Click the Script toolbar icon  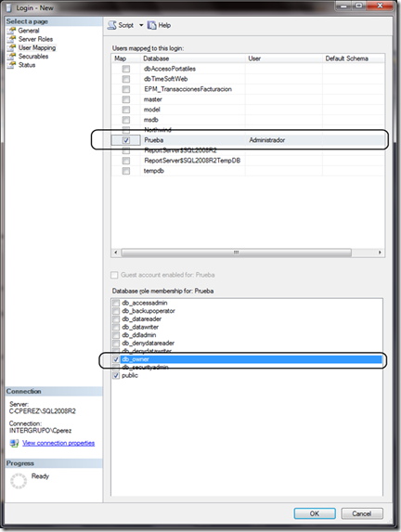pyautogui.click(x=112, y=25)
